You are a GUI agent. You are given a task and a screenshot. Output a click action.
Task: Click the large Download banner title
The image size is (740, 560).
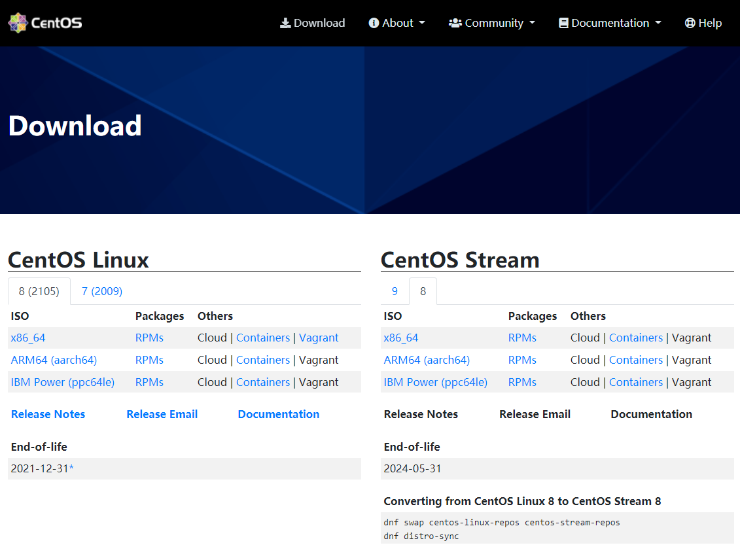(75, 126)
